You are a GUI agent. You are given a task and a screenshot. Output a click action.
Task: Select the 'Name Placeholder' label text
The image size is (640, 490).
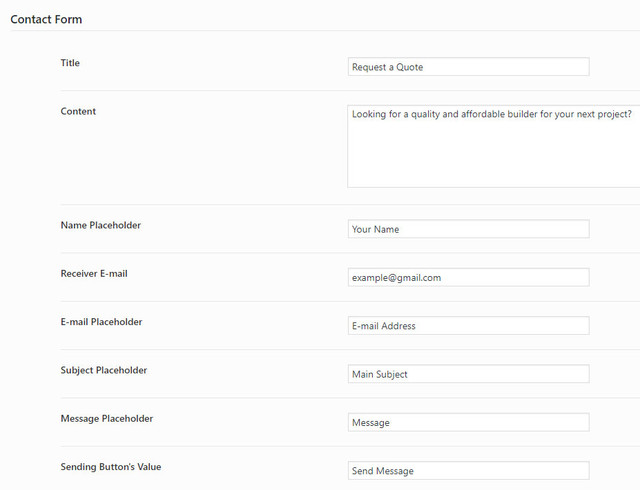point(101,225)
